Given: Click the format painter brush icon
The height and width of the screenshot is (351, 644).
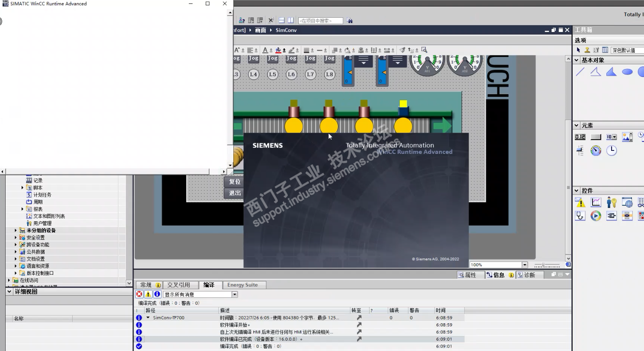Looking at the screenshot, I should click(x=402, y=50).
